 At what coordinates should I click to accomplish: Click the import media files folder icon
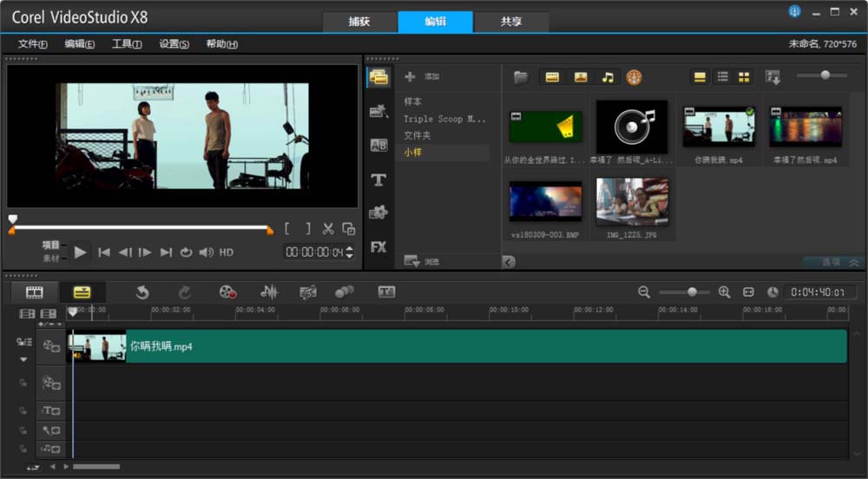[520, 77]
